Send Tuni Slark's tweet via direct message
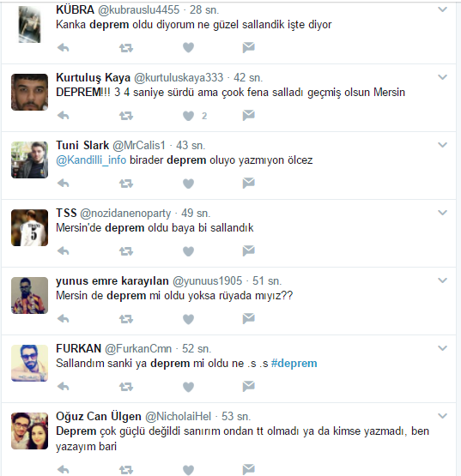Viewport: 461px width, 476px height. pos(249,183)
